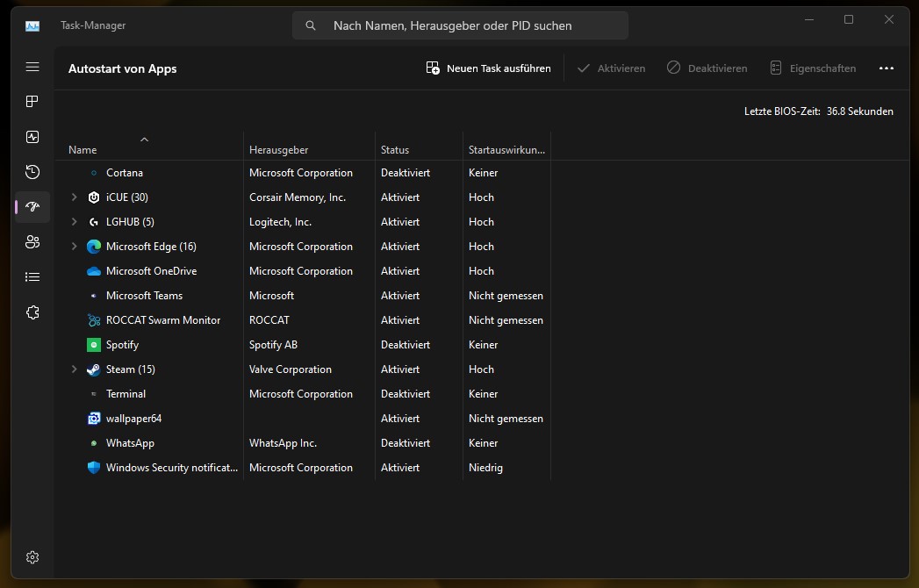The width and height of the screenshot is (919, 588).
Task: Click the search magnifier icon
Action: pos(311,25)
